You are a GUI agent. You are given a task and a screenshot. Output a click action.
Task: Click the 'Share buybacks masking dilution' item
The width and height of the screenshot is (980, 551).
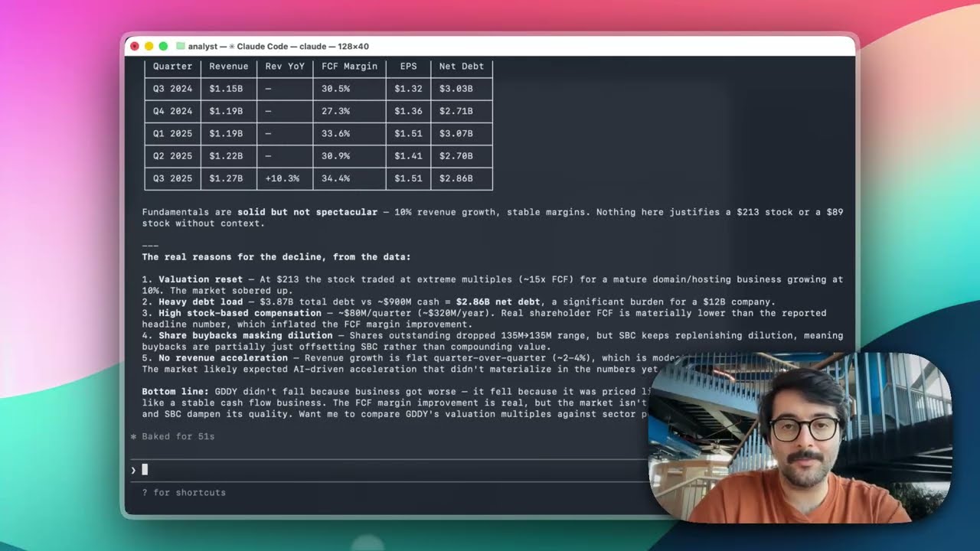coord(245,335)
